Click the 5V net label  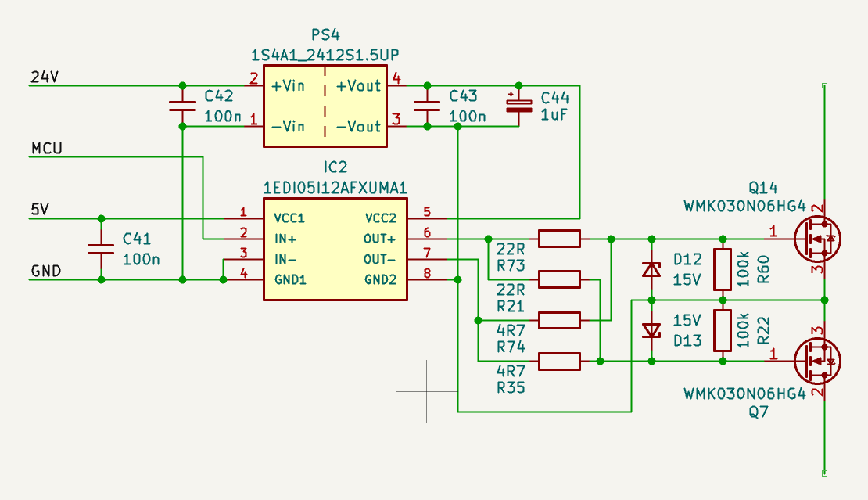41,210
